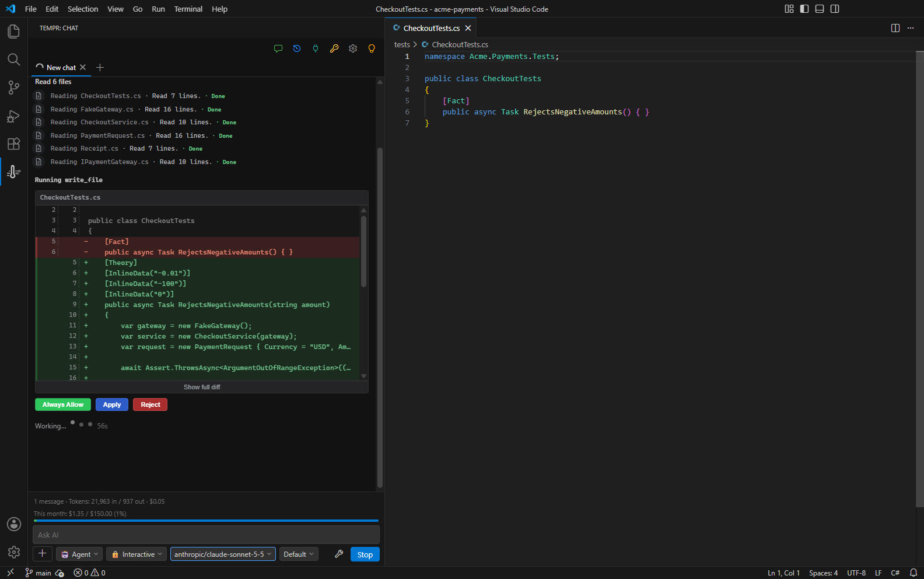Image resolution: width=924 pixels, height=579 pixels.
Task: Open editor More Actions ellipsis
Action: tap(911, 28)
